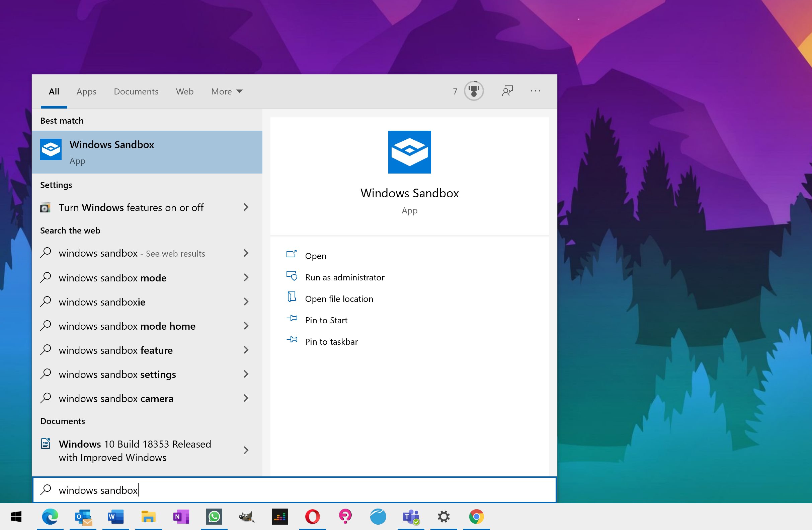812x530 pixels.
Task: Click the feedback icon in the search header
Action: (x=507, y=91)
